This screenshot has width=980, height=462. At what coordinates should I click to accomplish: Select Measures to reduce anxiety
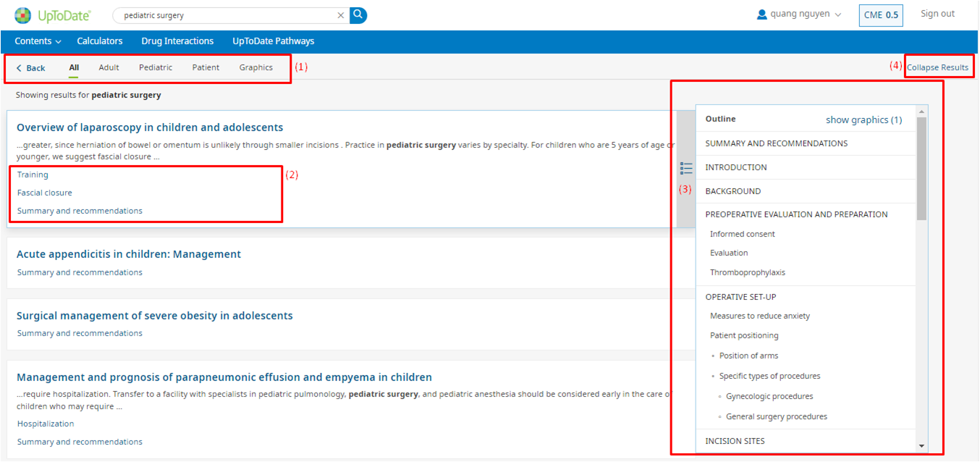point(760,316)
